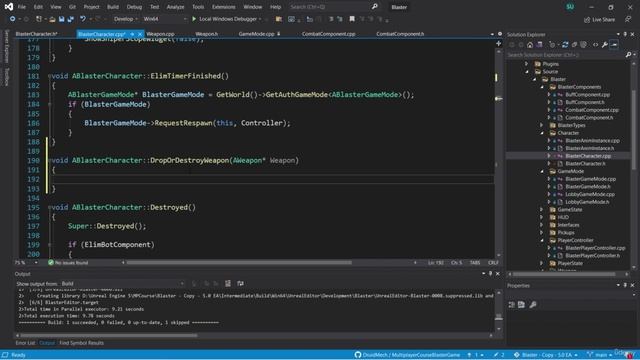Viewport: 640px width, 360px height.
Task: Click GitHub DruidMech repository link in status bar
Action: click(407, 355)
